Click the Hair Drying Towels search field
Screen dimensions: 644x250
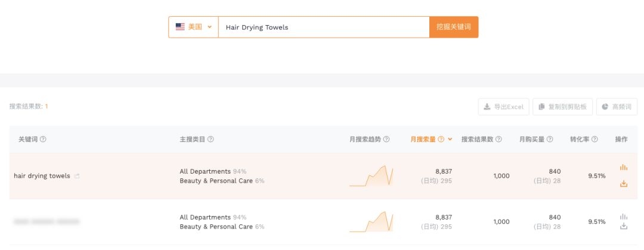tap(324, 27)
